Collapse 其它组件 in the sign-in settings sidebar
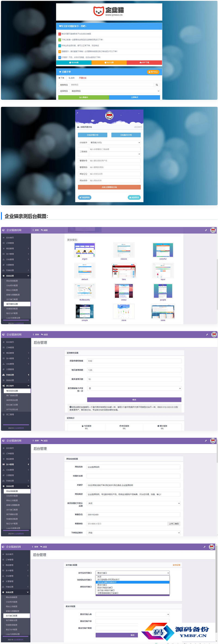This screenshot has width=218, height=644. tap(16, 386)
